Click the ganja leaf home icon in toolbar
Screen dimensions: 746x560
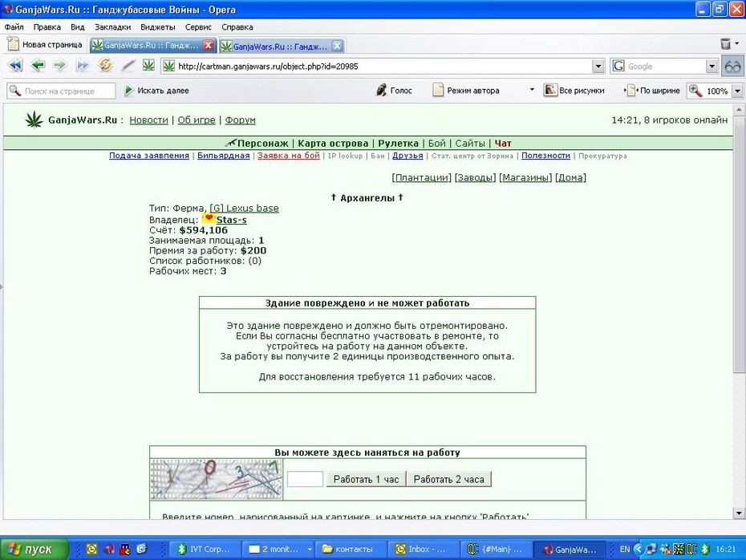coord(148,65)
